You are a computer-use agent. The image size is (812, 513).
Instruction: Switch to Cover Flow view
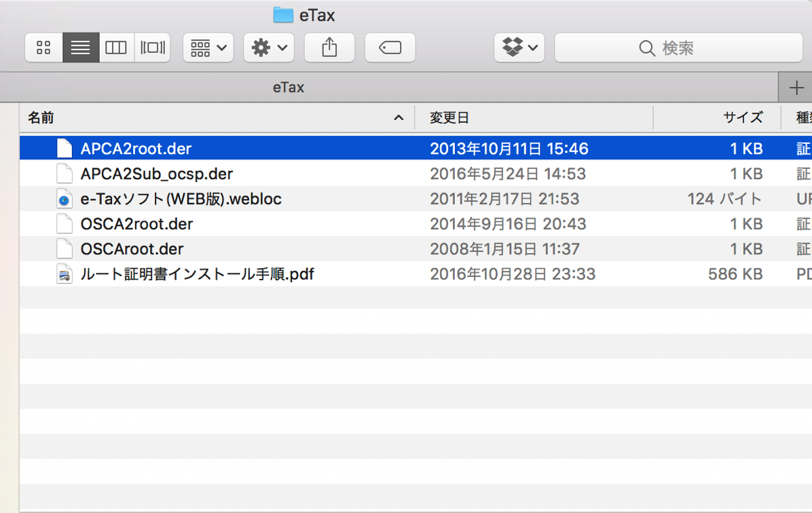[152, 47]
